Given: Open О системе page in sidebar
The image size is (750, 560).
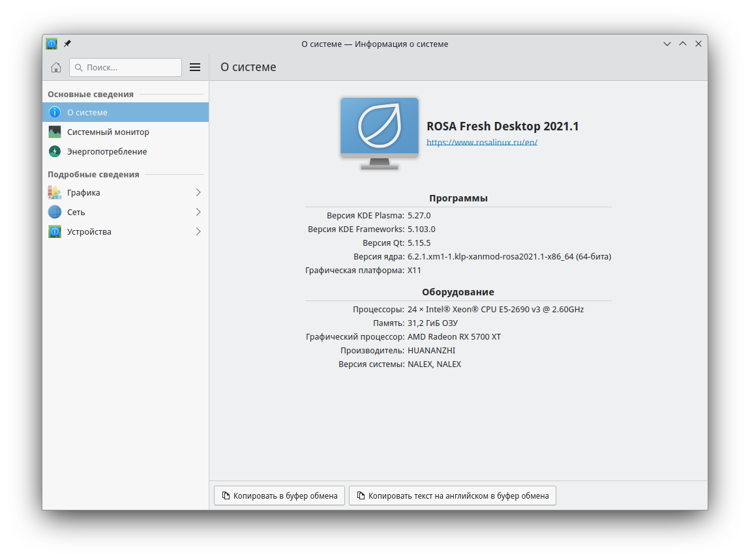Looking at the screenshot, I should click(x=125, y=112).
